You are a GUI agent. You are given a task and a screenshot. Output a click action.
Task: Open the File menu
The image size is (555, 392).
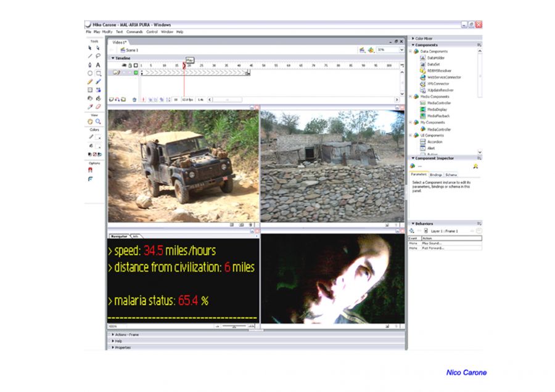click(88, 32)
